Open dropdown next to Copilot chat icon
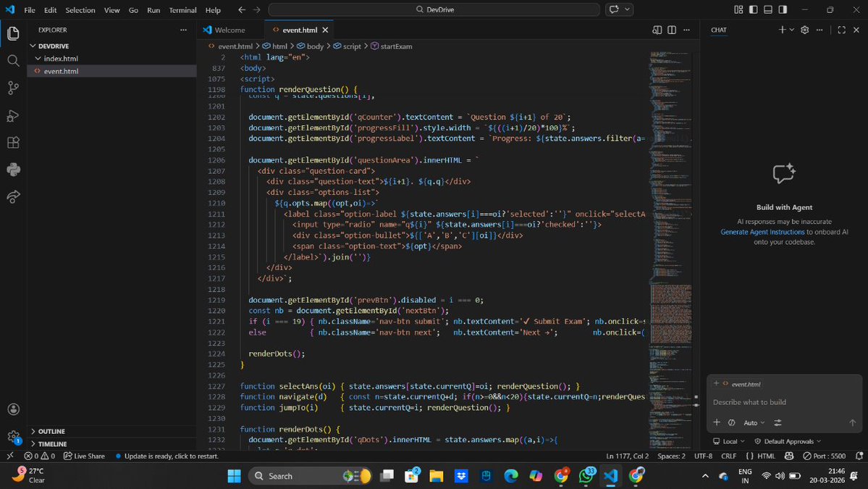The height and width of the screenshot is (489, 868). (x=627, y=9)
